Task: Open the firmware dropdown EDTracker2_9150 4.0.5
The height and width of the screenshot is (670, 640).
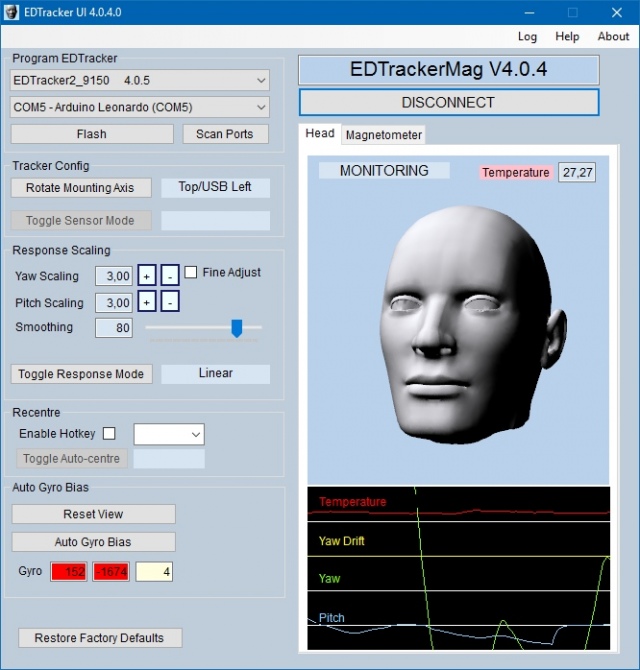Action: (x=140, y=80)
